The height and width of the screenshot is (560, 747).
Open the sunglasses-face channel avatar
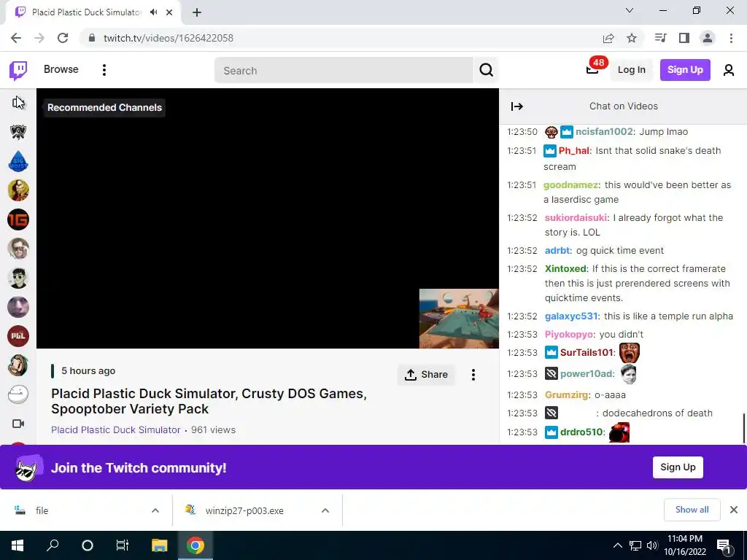tap(18, 278)
